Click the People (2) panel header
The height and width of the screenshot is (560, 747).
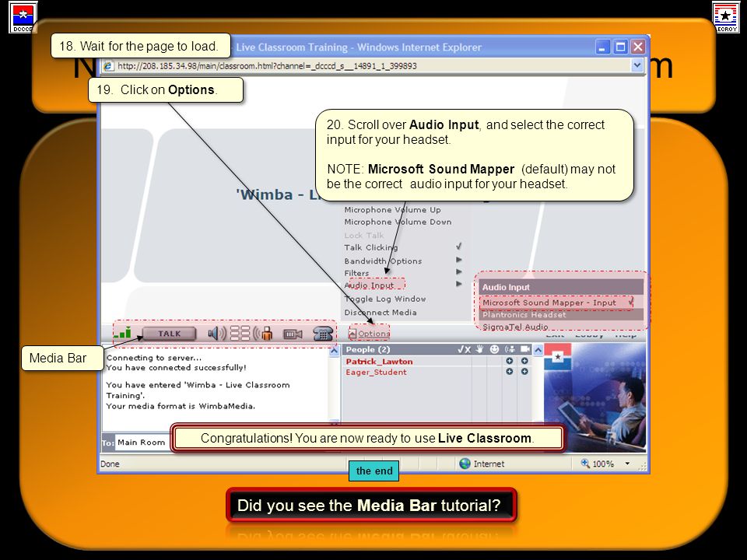437,349
